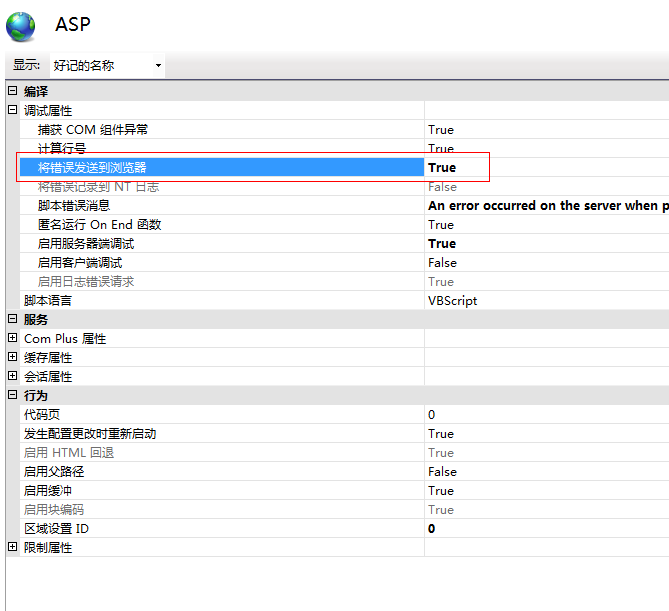Collapse the 编译 section

[x=12, y=91]
